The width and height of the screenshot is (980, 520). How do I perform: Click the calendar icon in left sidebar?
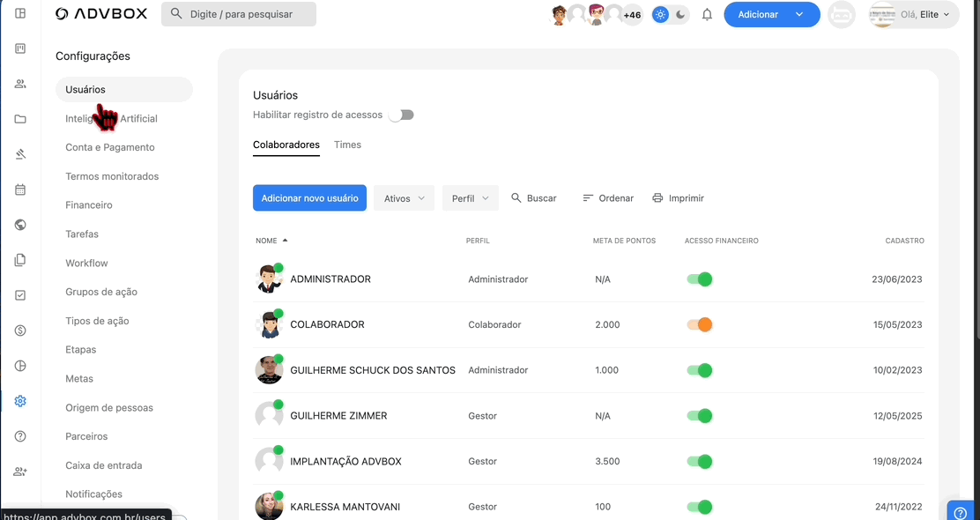click(20, 189)
